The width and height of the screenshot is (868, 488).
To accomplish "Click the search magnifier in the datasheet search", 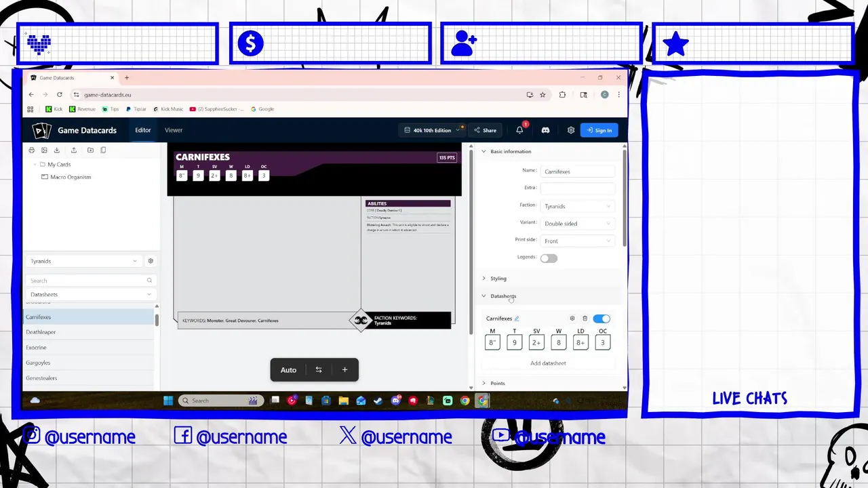I will point(149,280).
